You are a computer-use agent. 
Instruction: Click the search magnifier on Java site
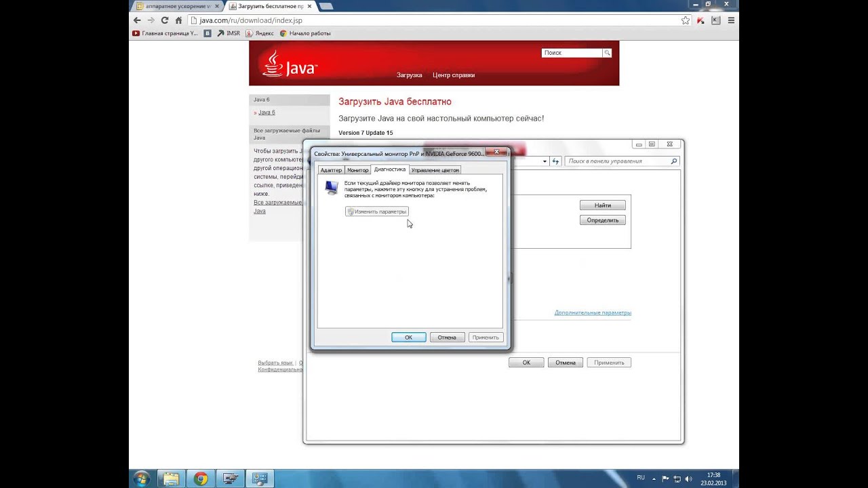607,53
